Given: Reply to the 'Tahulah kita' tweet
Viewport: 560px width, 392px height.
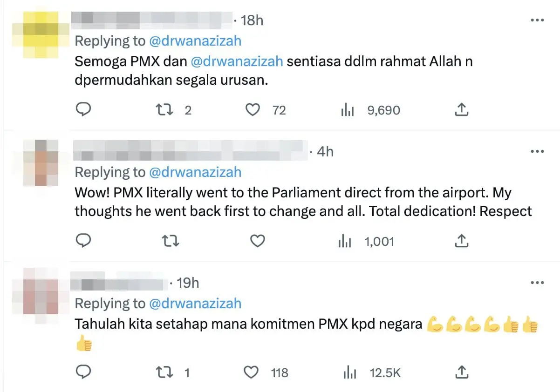Looking at the screenshot, I should [x=82, y=372].
